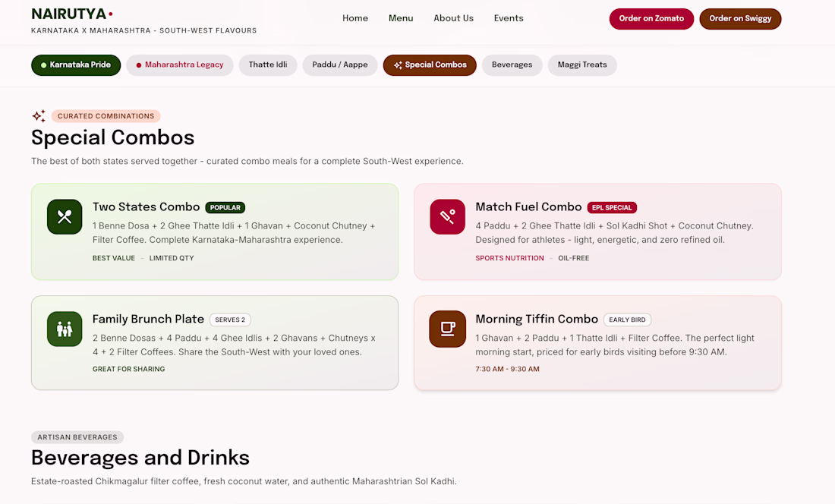The image size is (835, 504).
Task: Click the family icon on Family Brunch Plate
Action: point(65,329)
